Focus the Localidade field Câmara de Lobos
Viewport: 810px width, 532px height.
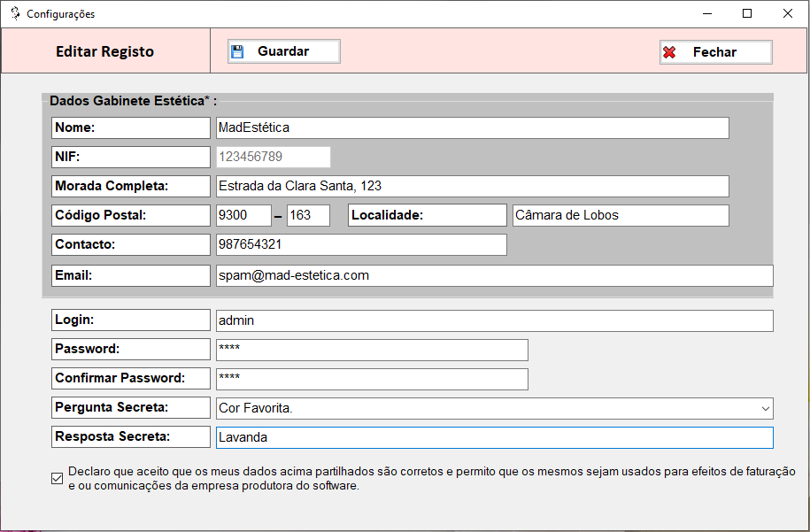click(x=621, y=215)
